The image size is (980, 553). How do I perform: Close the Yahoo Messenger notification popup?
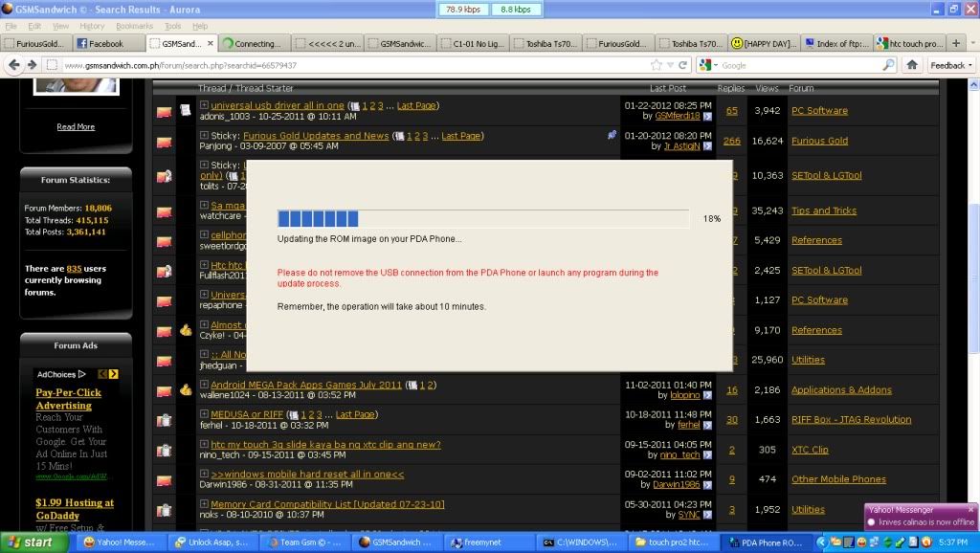point(970,509)
